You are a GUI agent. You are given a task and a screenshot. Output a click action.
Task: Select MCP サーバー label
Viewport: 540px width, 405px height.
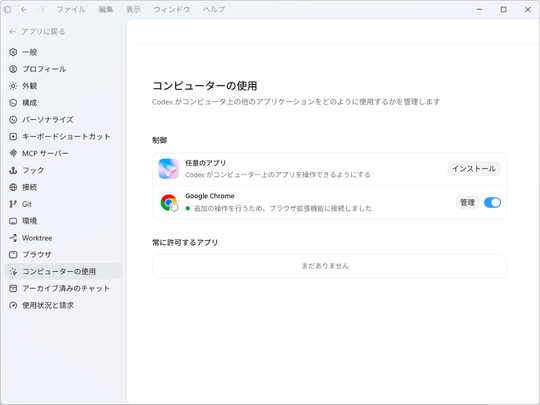(45, 153)
